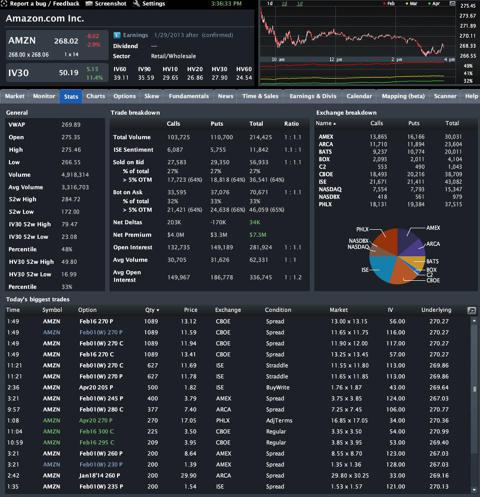The width and height of the screenshot is (480, 497).
Task: Click the export icon above the biggest trades table
Action: click(471, 310)
